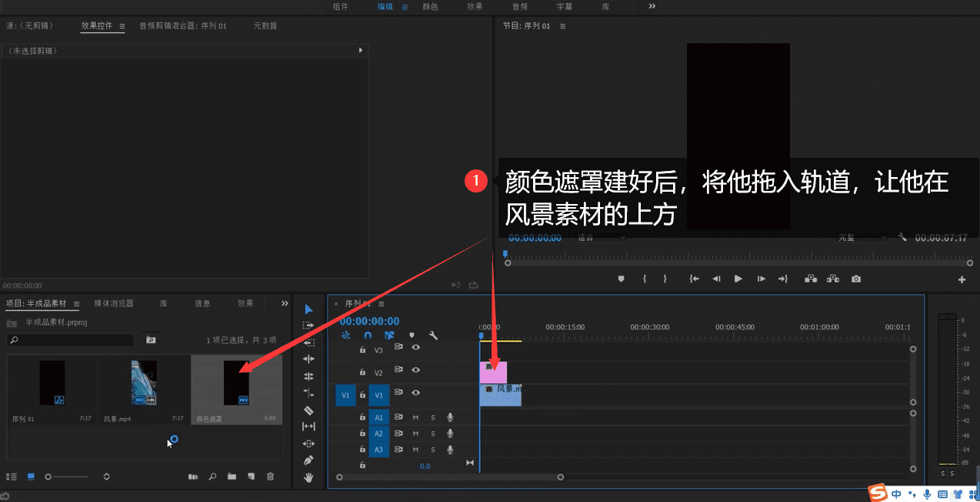
Task: Select the 风景.mp4 thumbnail
Action: [x=144, y=383]
